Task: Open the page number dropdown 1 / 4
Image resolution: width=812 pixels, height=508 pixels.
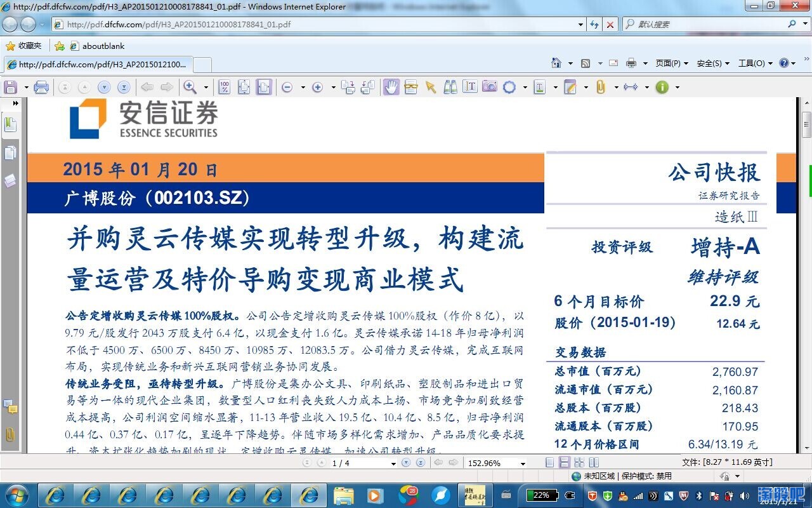Action: [393, 464]
